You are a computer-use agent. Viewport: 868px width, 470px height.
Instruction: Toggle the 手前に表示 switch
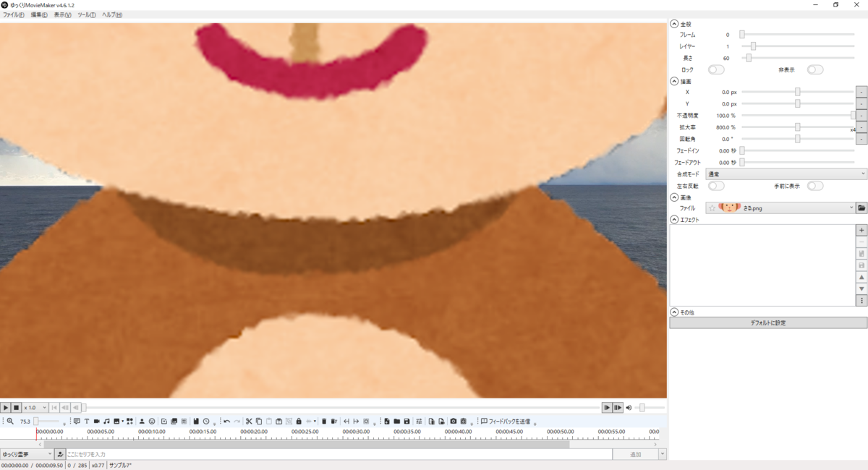coord(815,186)
